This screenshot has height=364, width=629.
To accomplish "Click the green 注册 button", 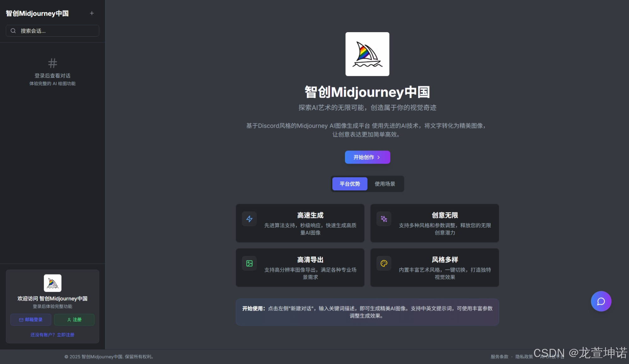I will click(x=74, y=320).
